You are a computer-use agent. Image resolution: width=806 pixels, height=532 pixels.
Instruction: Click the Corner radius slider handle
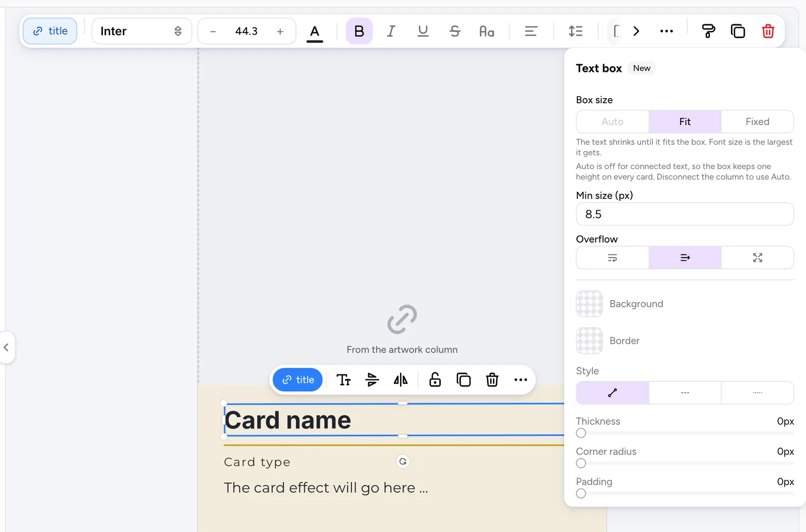coord(581,464)
